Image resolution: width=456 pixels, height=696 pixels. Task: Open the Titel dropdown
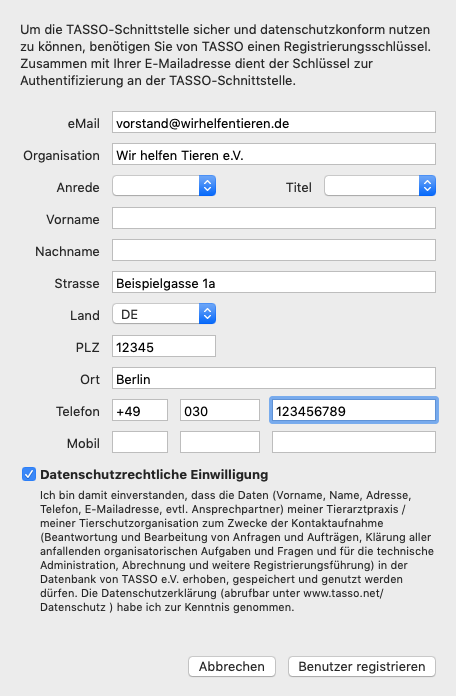click(x=380, y=186)
